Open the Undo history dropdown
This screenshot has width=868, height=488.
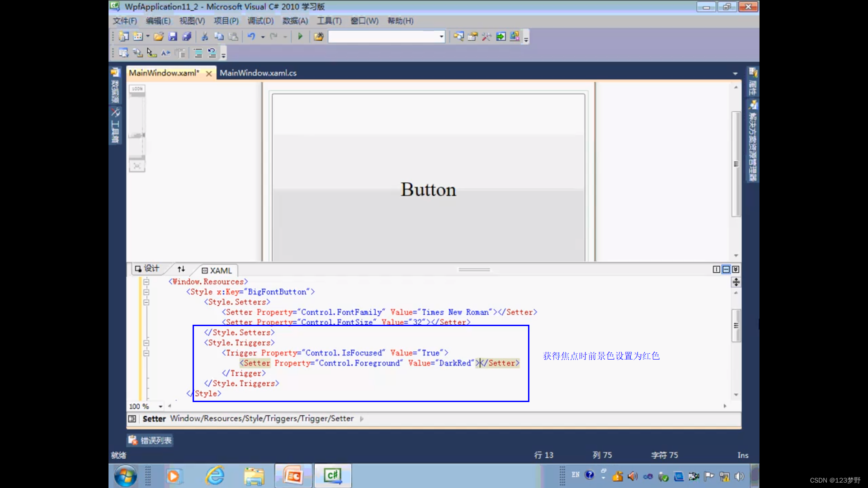click(x=263, y=37)
